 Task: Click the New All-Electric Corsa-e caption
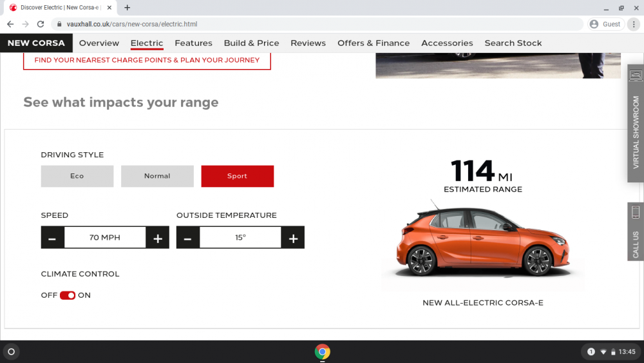[482, 303]
